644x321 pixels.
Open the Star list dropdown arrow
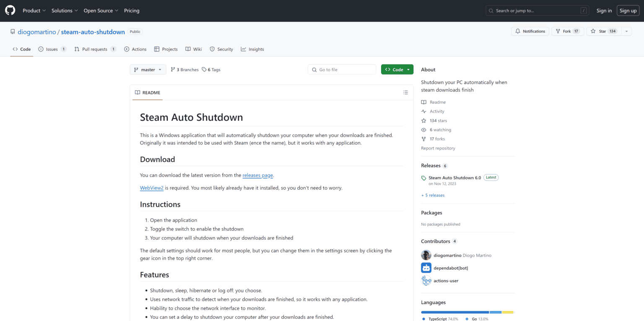pyautogui.click(x=626, y=31)
